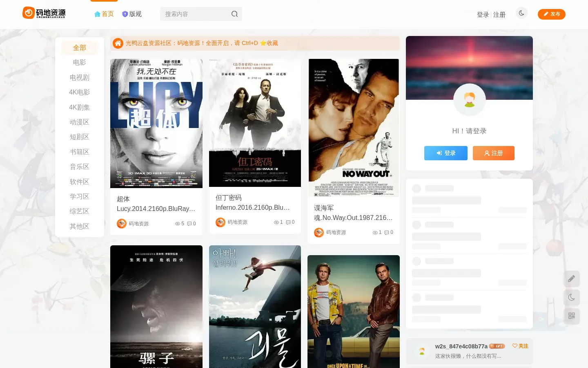Click the orange 注册 button in sidebar
588x368 pixels.
tap(494, 153)
